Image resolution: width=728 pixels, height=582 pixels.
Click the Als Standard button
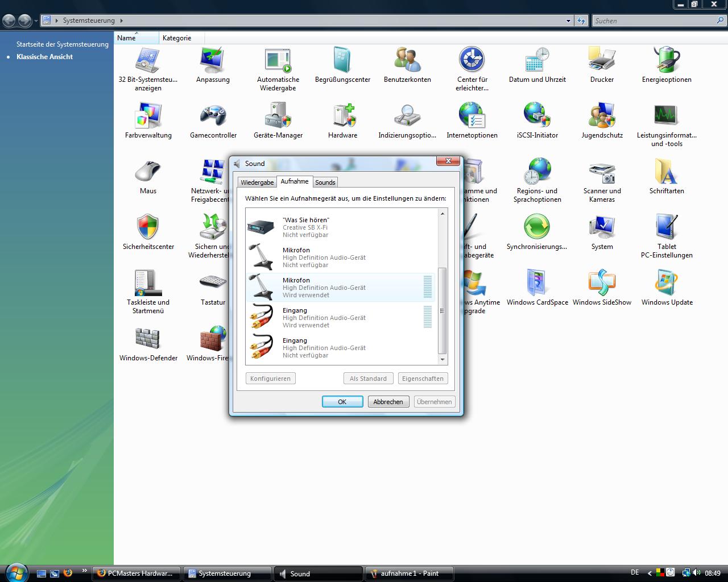(368, 379)
